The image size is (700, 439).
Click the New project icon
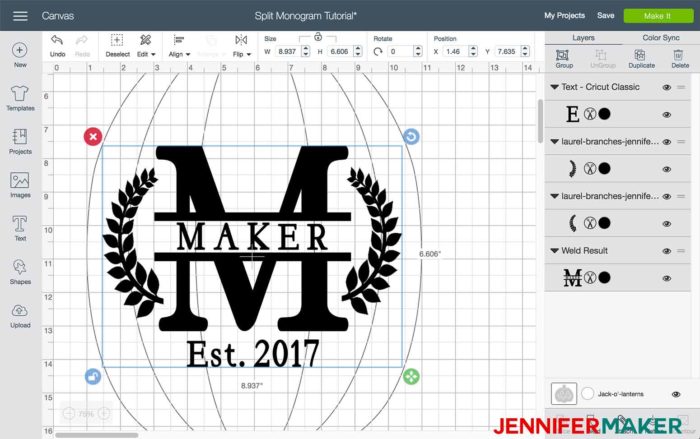20,50
